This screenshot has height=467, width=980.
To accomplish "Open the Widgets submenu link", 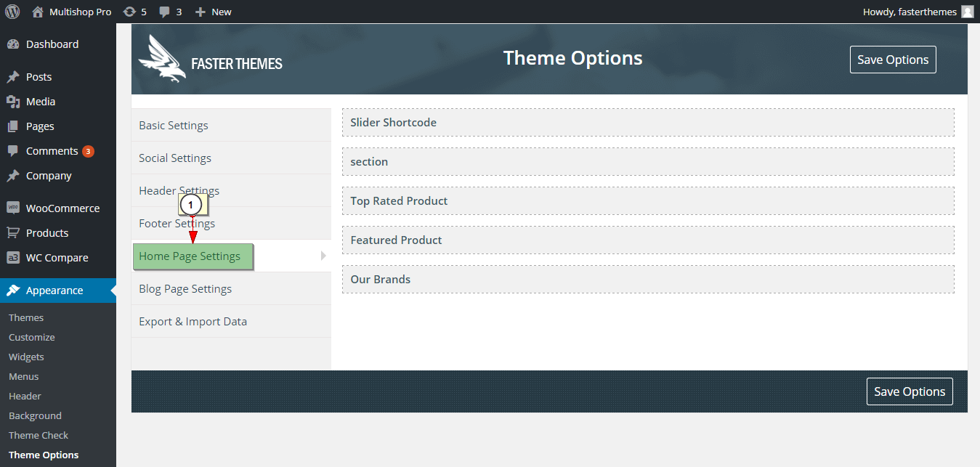I will click(x=26, y=357).
